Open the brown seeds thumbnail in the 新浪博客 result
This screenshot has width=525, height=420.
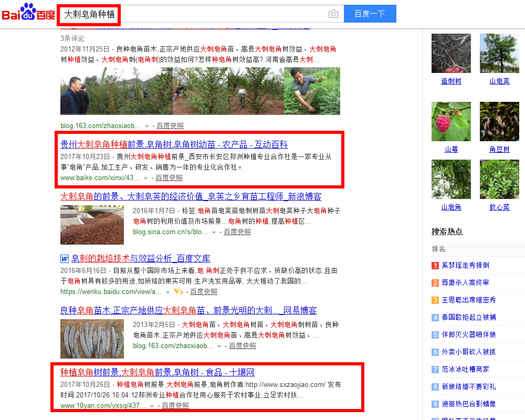pos(92,225)
